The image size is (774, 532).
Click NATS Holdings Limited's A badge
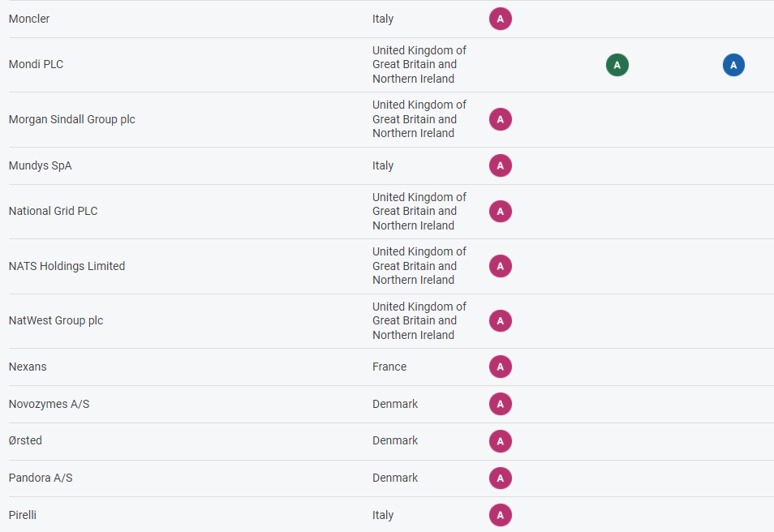pos(500,266)
